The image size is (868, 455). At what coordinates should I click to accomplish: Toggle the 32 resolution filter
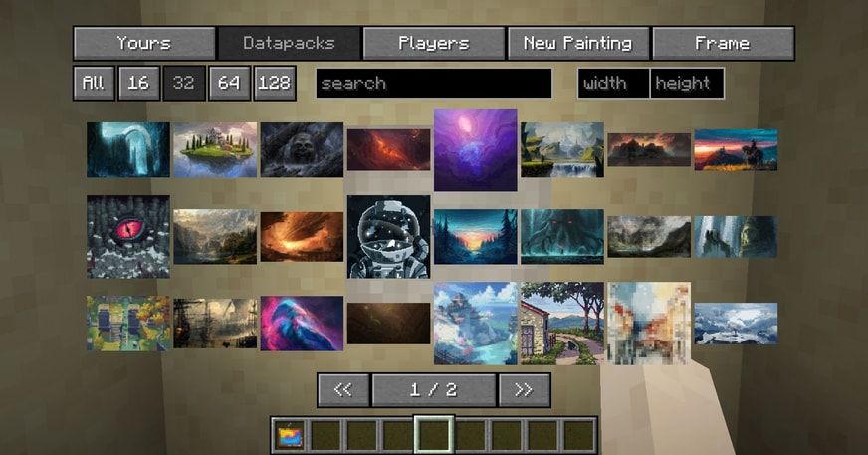tap(183, 84)
